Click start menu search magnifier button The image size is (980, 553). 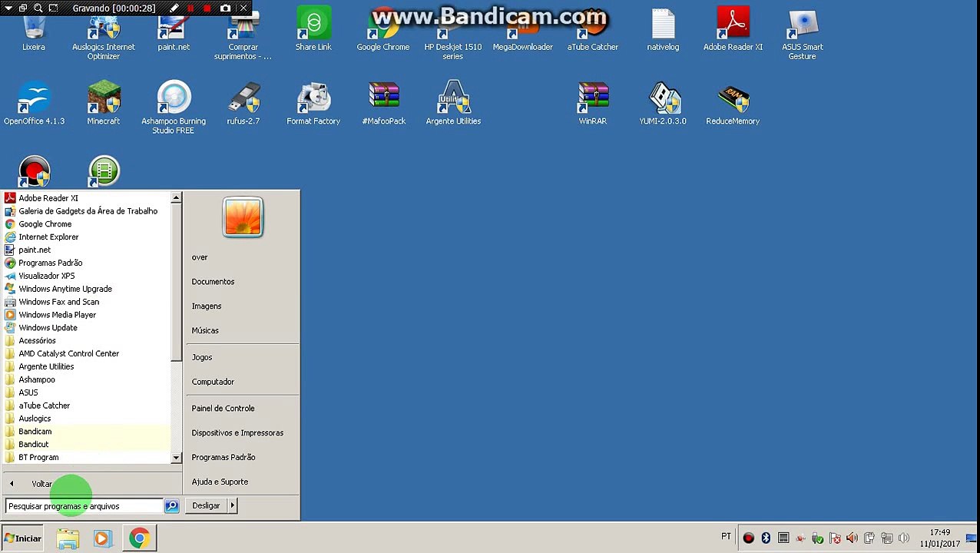(x=171, y=506)
